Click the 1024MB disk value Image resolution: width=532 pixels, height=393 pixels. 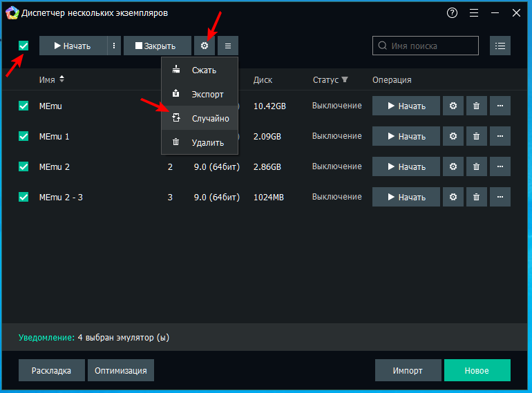pyautogui.click(x=268, y=197)
